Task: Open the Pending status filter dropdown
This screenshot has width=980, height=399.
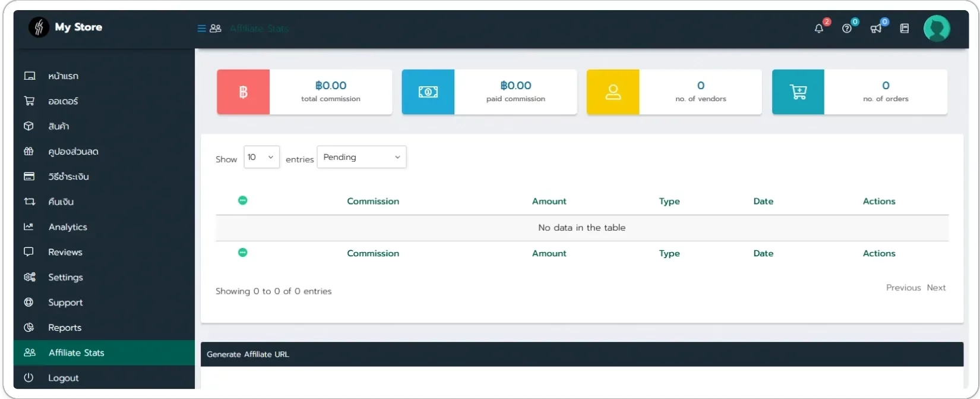Action: coord(362,157)
